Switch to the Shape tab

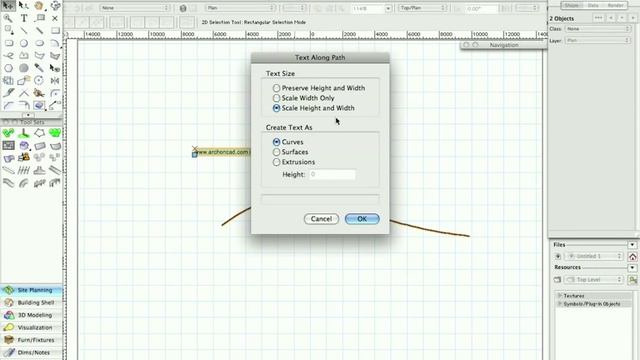pyautogui.click(x=572, y=5)
